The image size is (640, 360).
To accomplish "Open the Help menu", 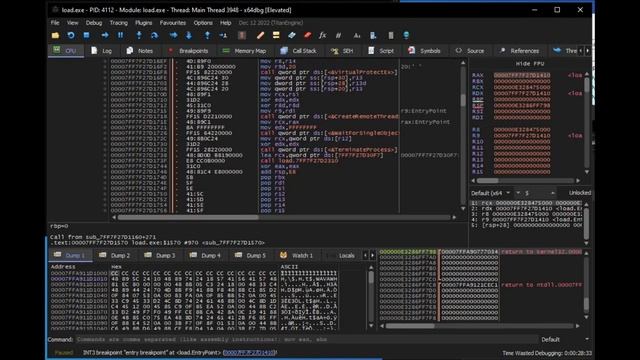I will [225, 23].
